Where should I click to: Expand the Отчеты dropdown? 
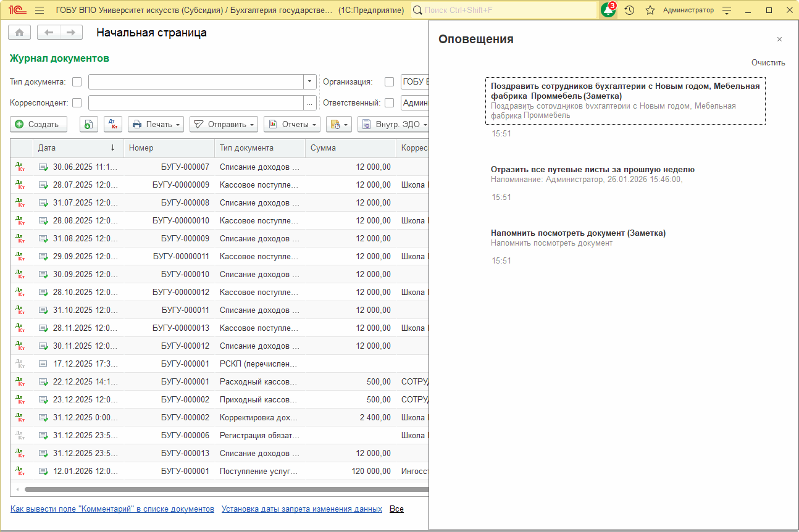(292, 124)
